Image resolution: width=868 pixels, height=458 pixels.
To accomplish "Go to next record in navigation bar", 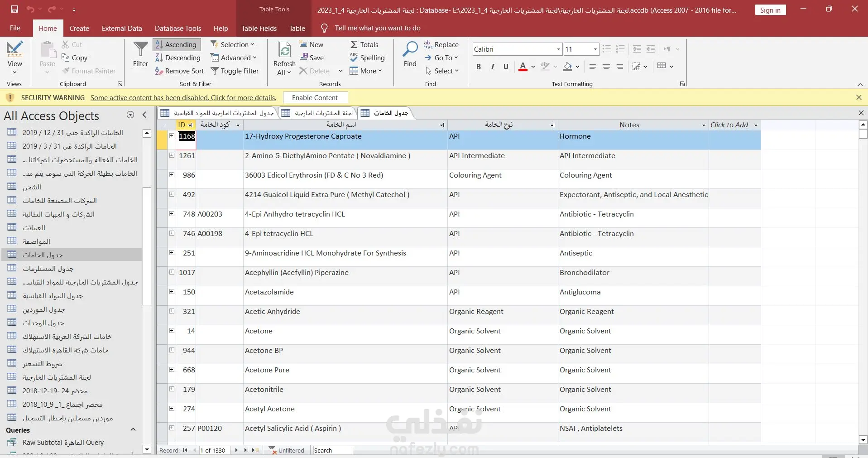I will (236, 450).
